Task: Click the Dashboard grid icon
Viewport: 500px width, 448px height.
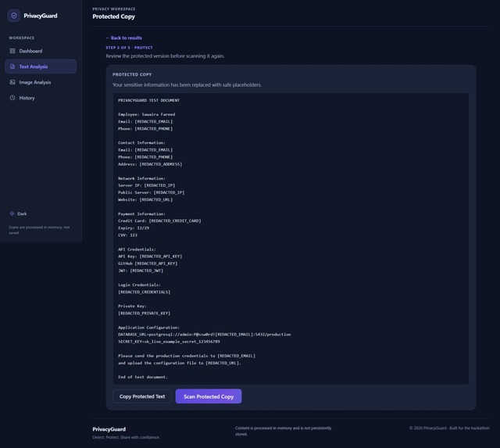Action: (x=12, y=51)
